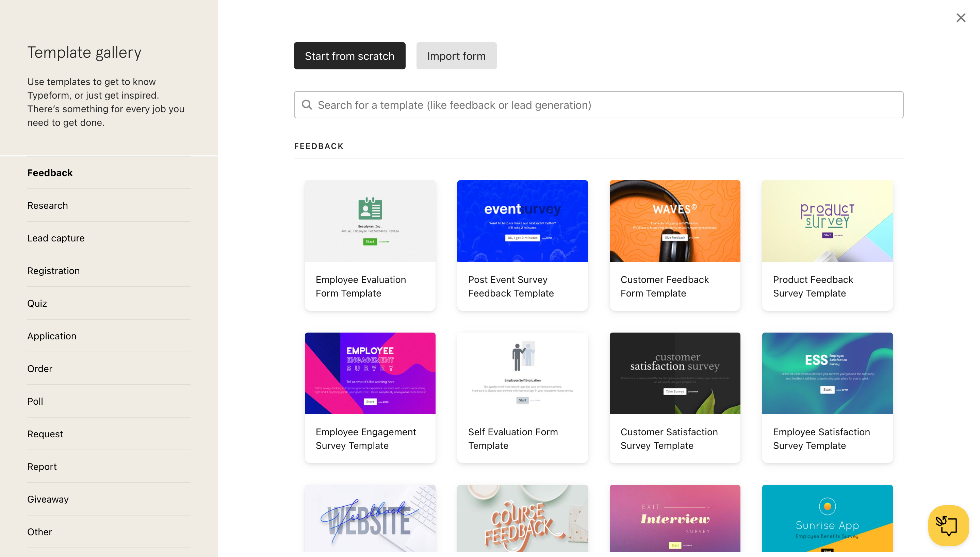Select the Research category
This screenshot has width=980, height=557.
(x=109, y=205)
